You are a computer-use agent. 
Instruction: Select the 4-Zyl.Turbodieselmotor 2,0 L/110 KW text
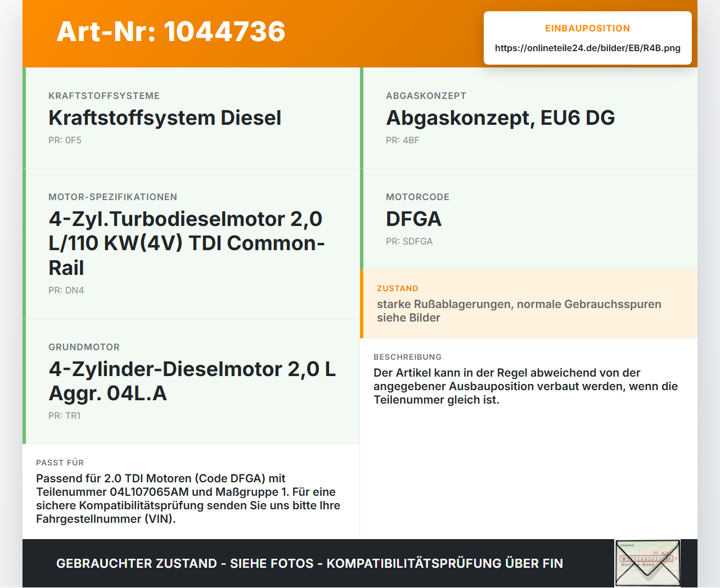(x=187, y=243)
